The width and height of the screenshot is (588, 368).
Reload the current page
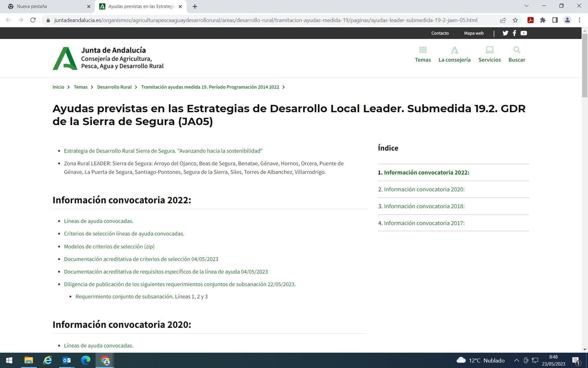[x=33, y=20]
